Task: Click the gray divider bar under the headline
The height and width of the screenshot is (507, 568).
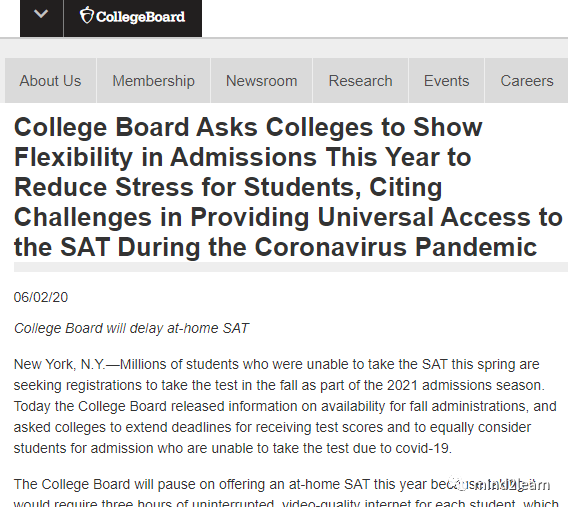Action: pos(291,267)
